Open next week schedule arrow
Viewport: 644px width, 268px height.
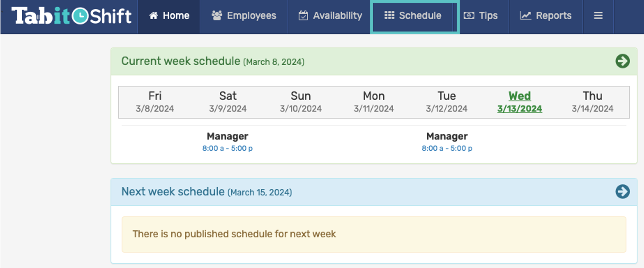[622, 192]
